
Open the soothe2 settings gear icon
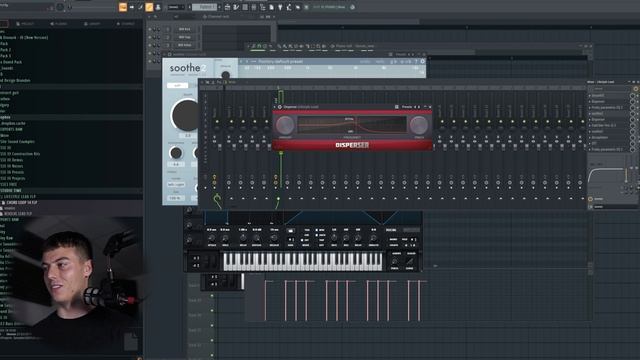422,62
